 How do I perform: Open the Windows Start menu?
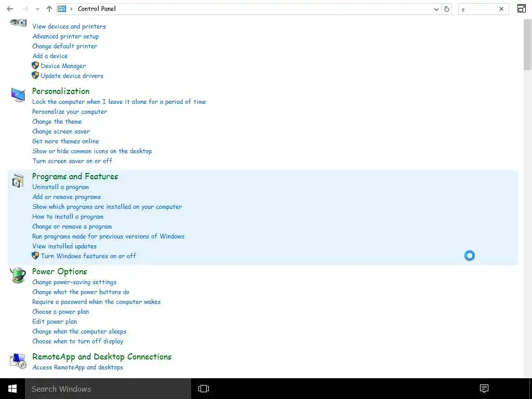click(x=12, y=389)
